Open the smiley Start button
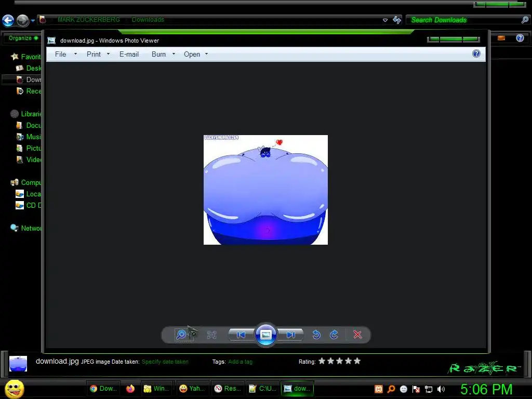Viewport: 532px width, 399px height. 14,389
